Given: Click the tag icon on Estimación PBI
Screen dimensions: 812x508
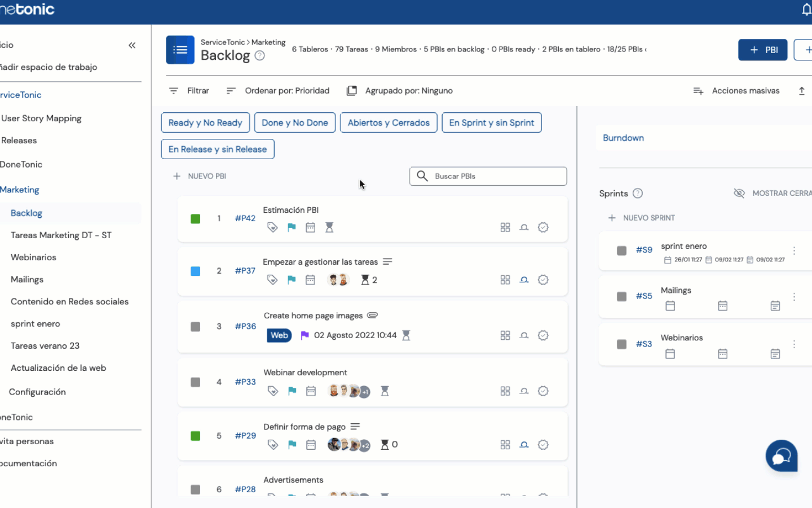Looking at the screenshot, I should coord(272,227).
